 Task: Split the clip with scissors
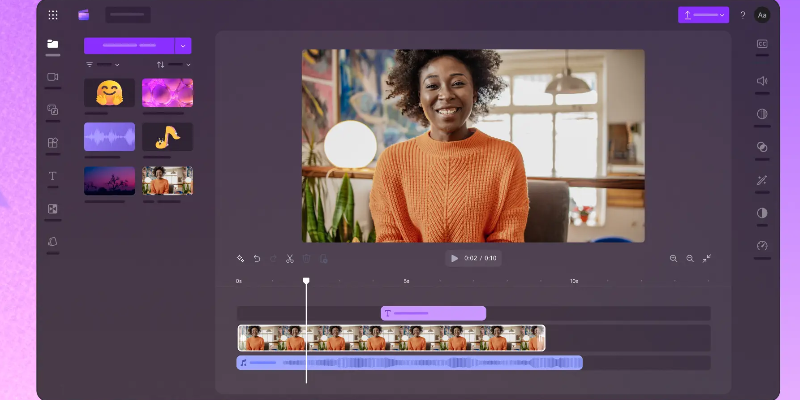pyautogui.click(x=290, y=259)
